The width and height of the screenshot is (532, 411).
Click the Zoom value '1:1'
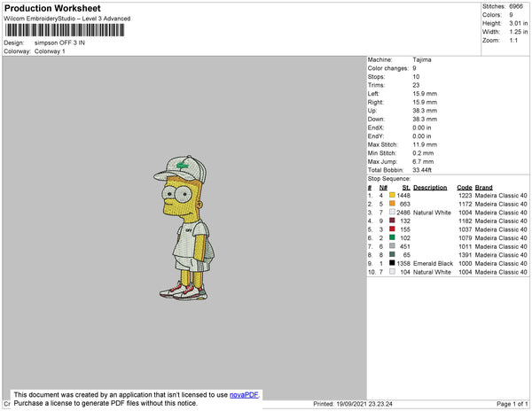tap(513, 41)
